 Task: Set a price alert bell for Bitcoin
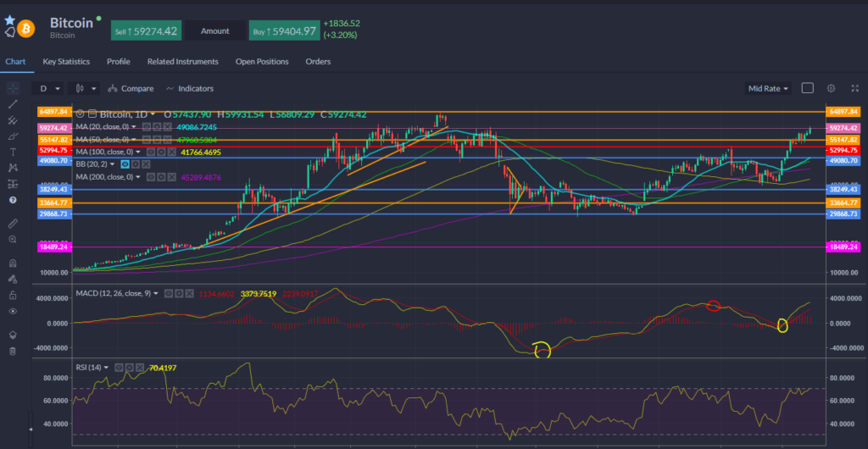tap(9, 32)
